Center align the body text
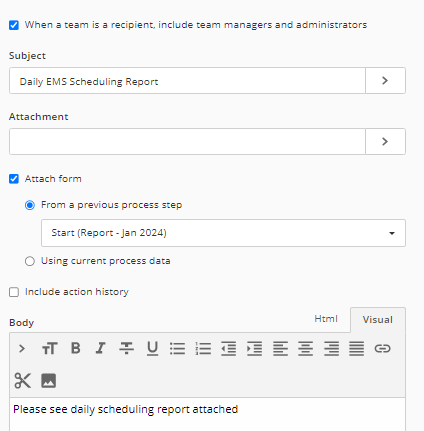Viewport: 424px width, 431px height. point(305,348)
